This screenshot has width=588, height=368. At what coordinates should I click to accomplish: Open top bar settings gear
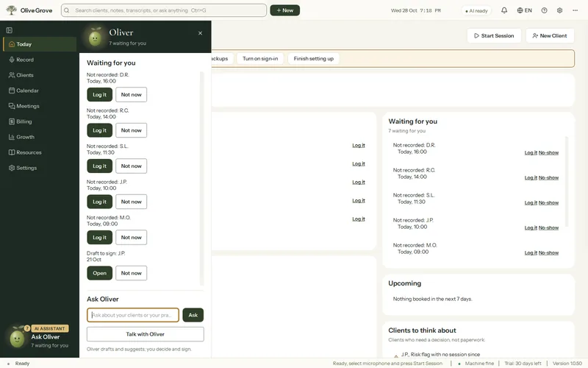pos(559,10)
